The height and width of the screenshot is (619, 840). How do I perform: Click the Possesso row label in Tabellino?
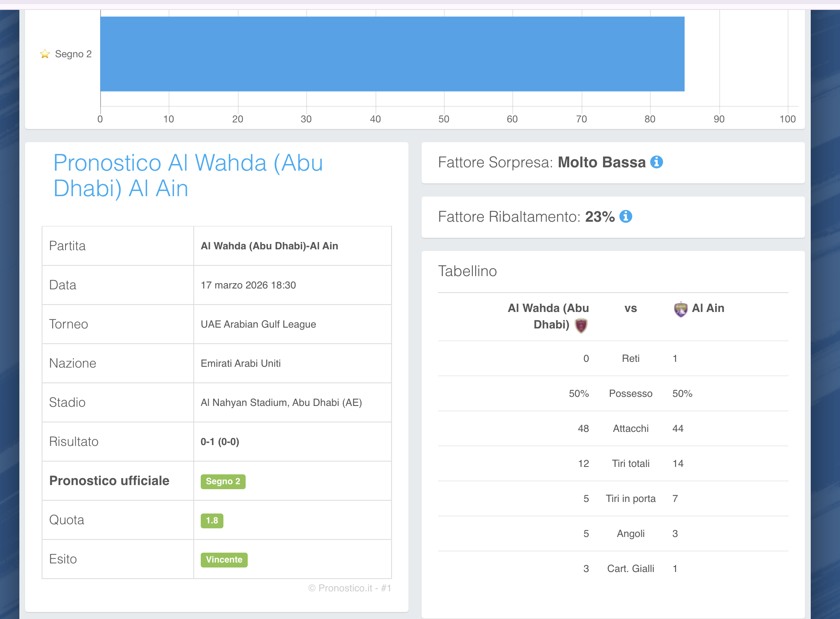coord(630,394)
